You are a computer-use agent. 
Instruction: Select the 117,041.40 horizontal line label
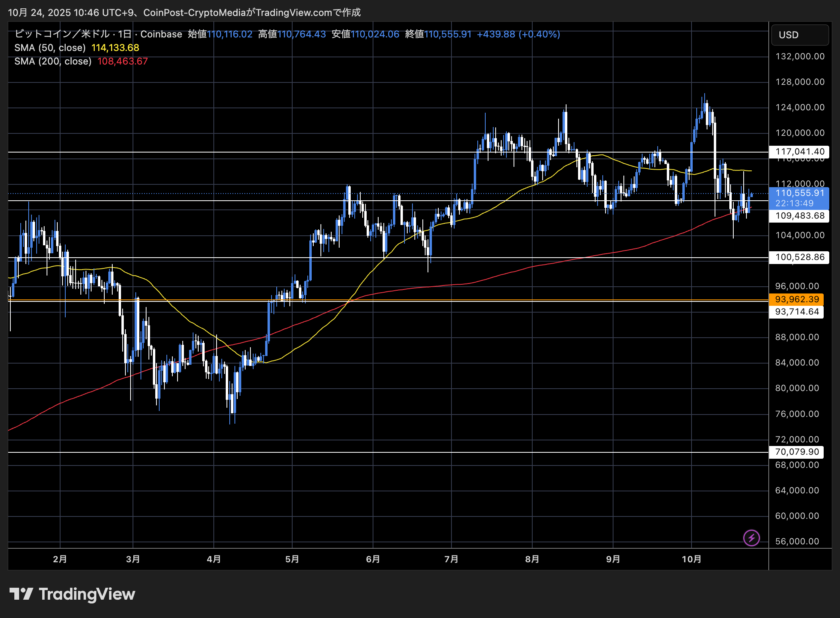click(799, 152)
